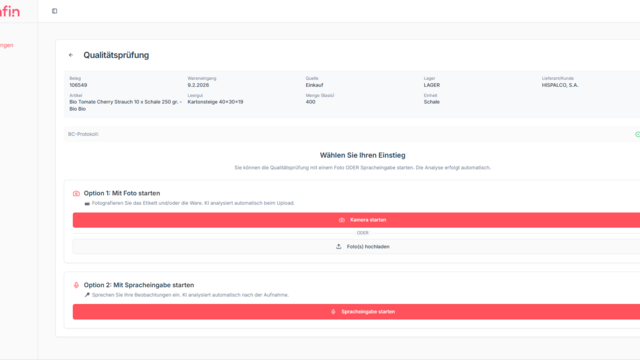This screenshot has width=640, height=360.
Task: Click the heading Wählen Sie Ihren Einstieg
Action: click(362, 156)
